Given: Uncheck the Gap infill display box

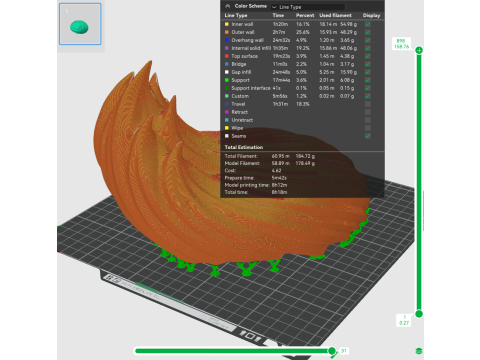Looking at the screenshot, I should pyautogui.click(x=368, y=72).
